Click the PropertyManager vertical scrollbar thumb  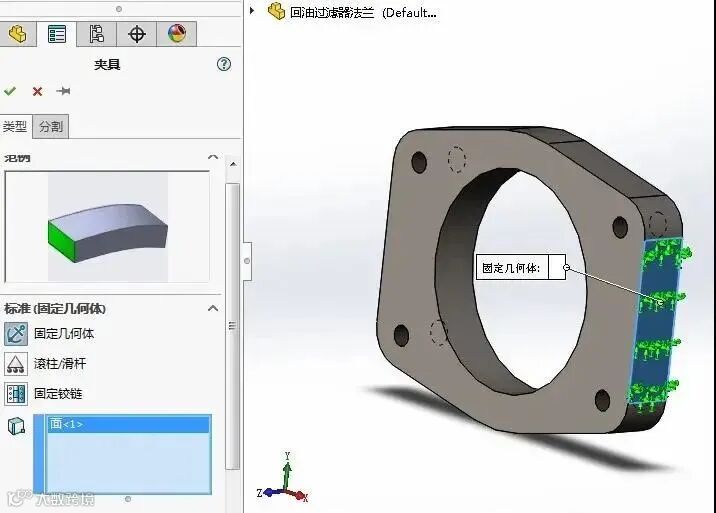233,326
